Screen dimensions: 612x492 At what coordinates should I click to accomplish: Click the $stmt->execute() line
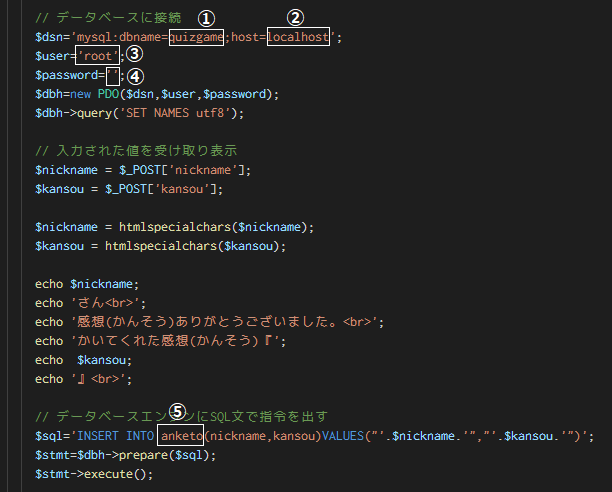(x=94, y=474)
